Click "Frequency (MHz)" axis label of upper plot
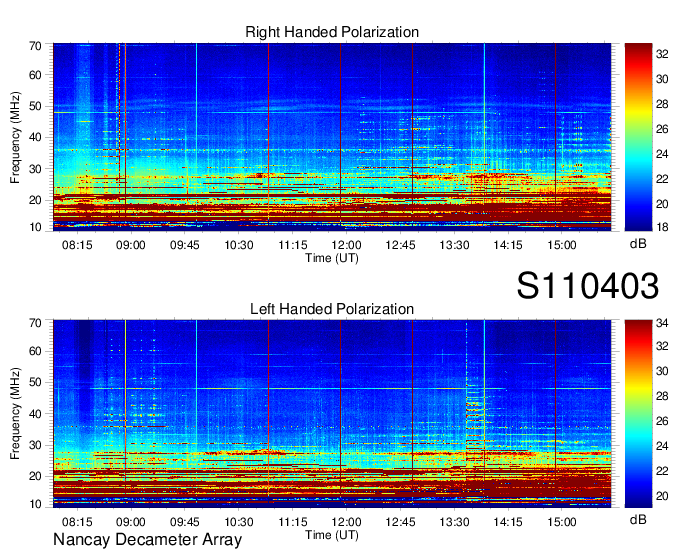Viewport: 680px width, 552px height. point(15,137)
